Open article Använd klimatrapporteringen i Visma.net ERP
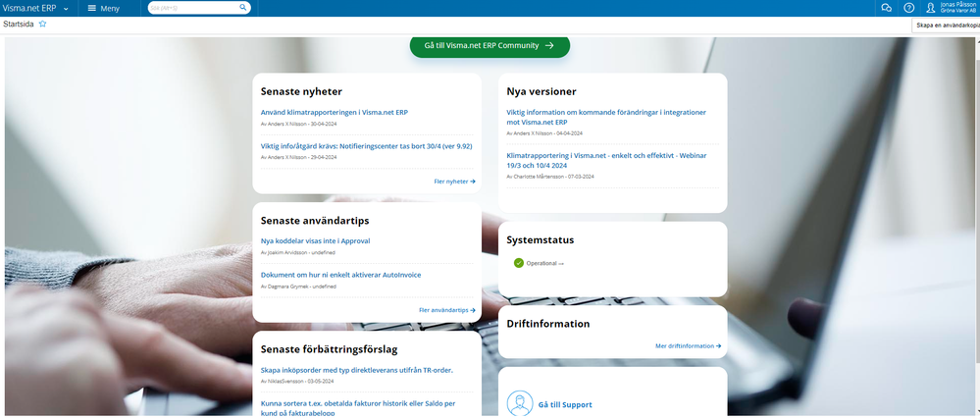This screenshot has width=980, height=418. point(335,113)
